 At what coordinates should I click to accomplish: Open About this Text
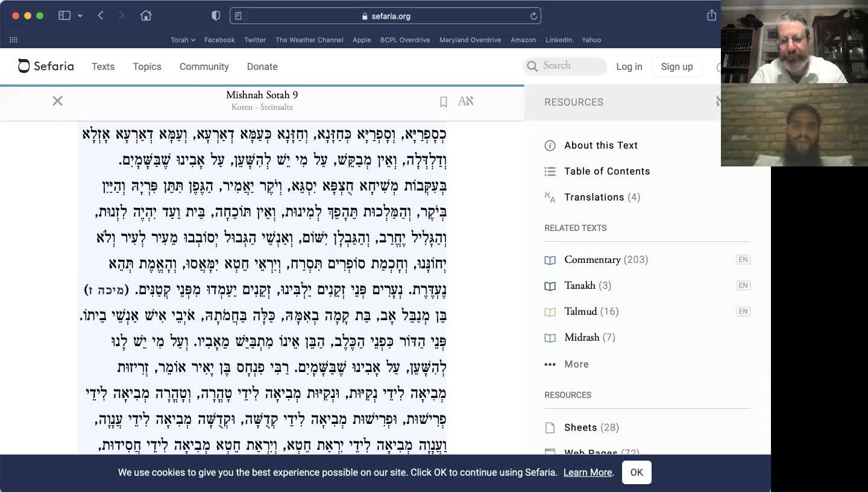pyautogui.click(x=601, y=145)
